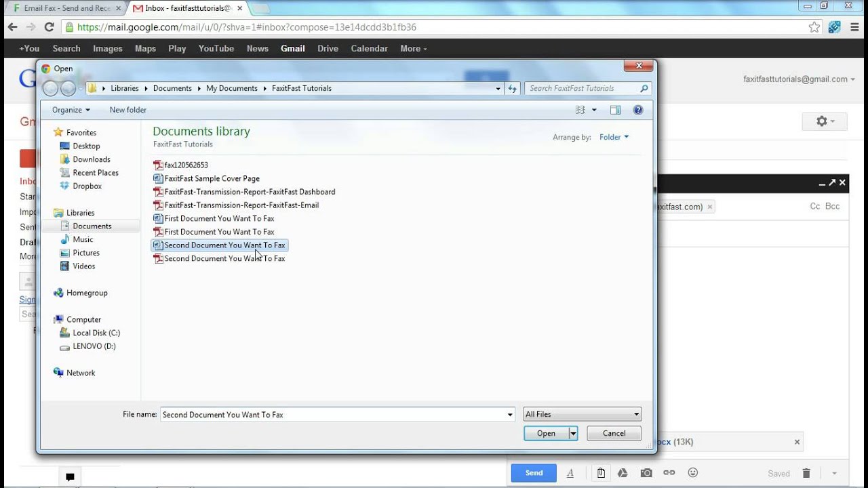
Task: Open News in Google bar
Action: [x=258, y=48]
